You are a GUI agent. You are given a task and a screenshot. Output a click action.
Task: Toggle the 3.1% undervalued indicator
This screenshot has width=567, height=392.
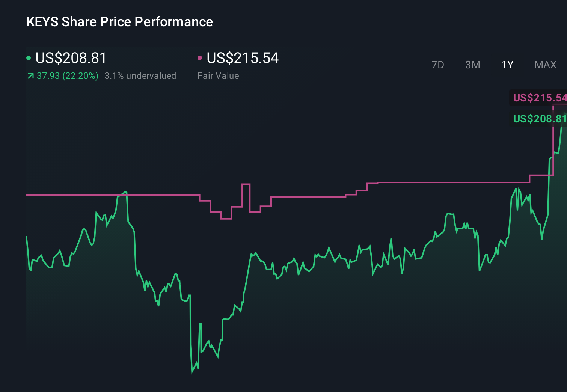click(x=140, y=76)
